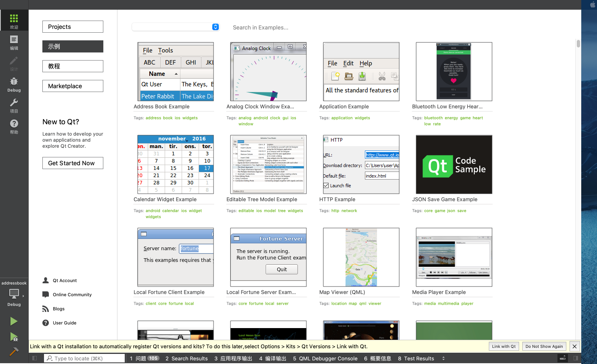Open the Application Example thumbnail
The height and width of the screenshot is (364, 597).
tap(361, 72)
